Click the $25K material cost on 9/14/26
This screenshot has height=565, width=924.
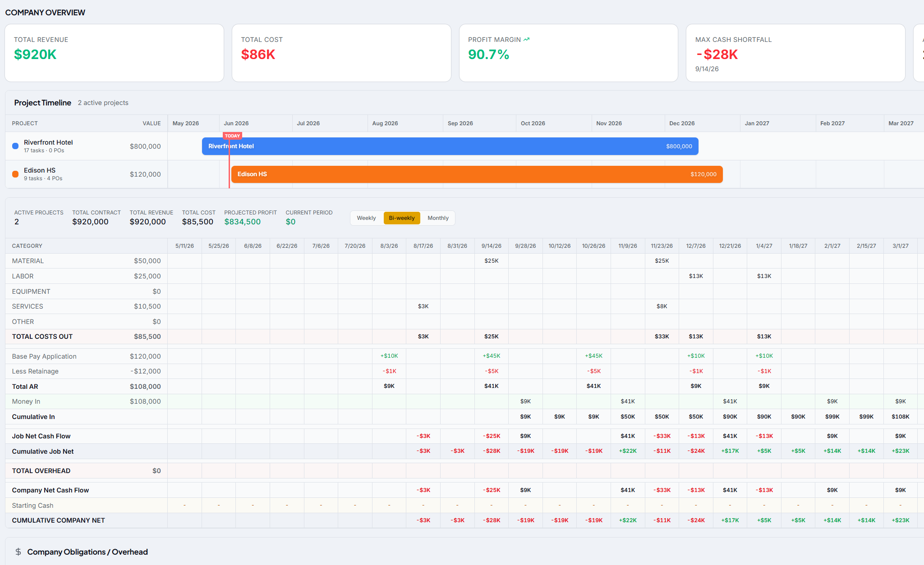click(x=491, y=261)
